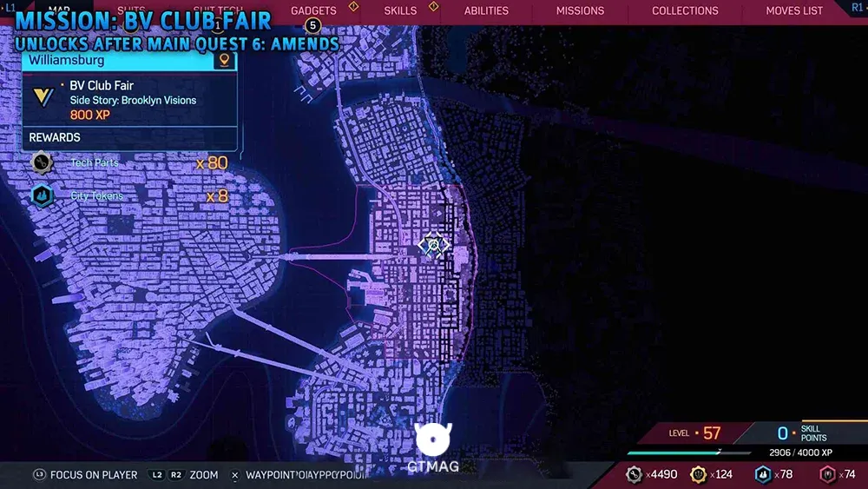The height and width of the screenshot is (489, 868).
Task: Click the L1 previous-tab indicator
Action: 10,8
